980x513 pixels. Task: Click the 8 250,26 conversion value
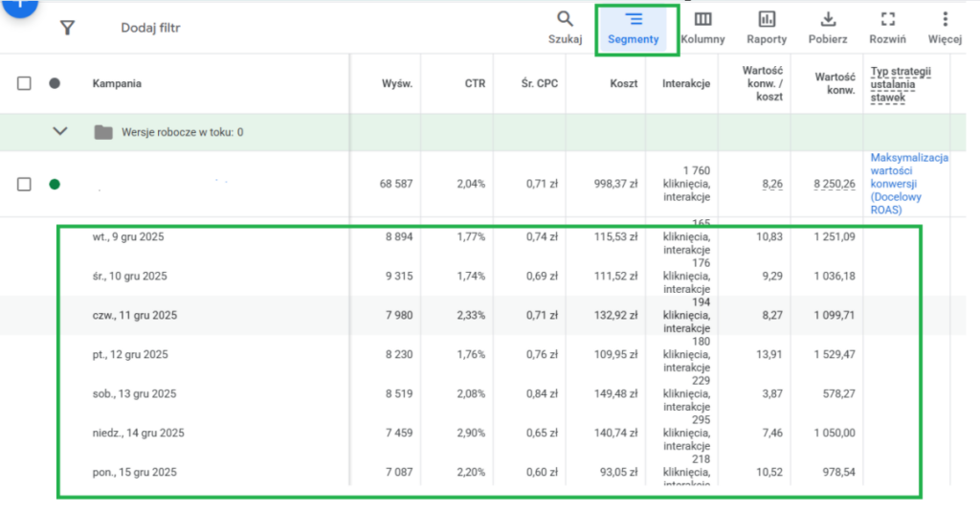coord(835,184)
